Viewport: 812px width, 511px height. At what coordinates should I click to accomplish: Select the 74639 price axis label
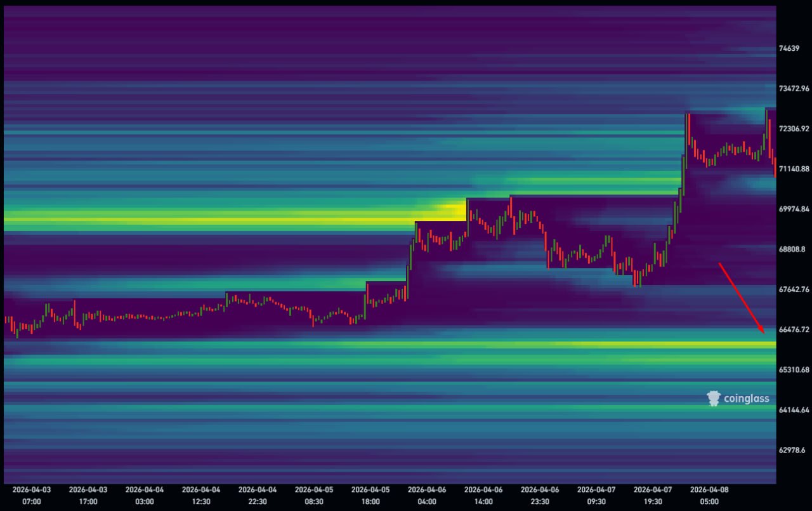click(x=789, y=48)
